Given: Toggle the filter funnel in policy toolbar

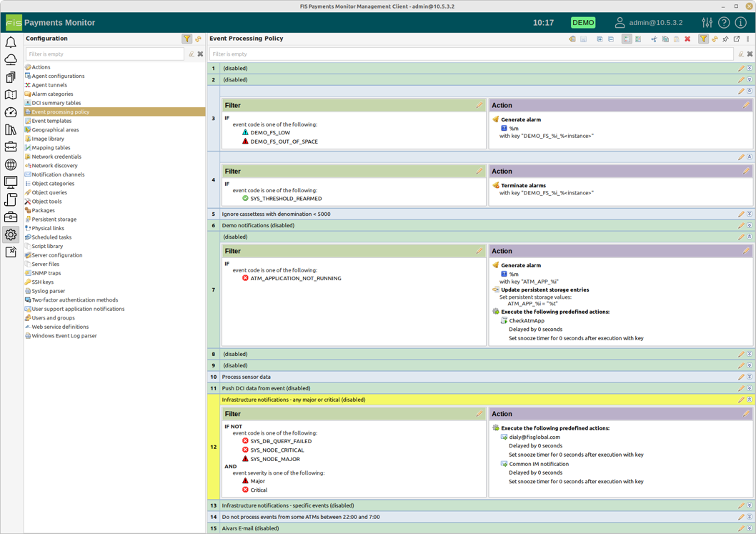Looking at the screenshot, I should click(703, 39).
